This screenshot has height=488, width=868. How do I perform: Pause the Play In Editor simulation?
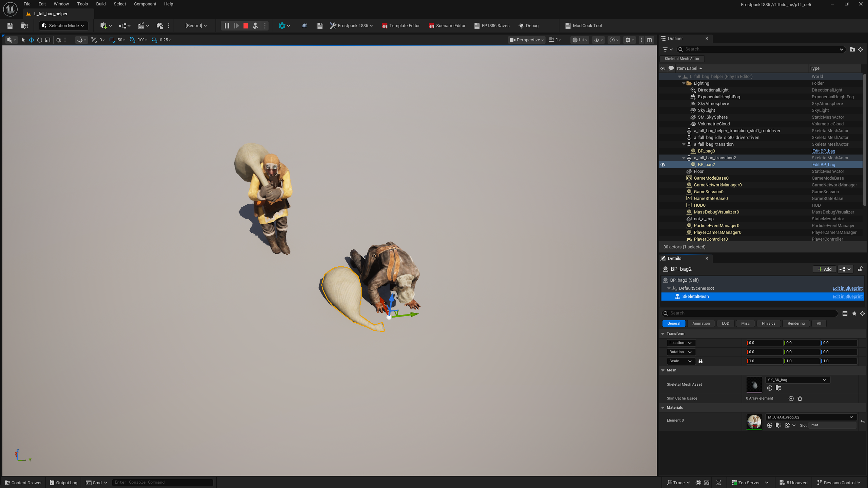(x=227, y=26)
